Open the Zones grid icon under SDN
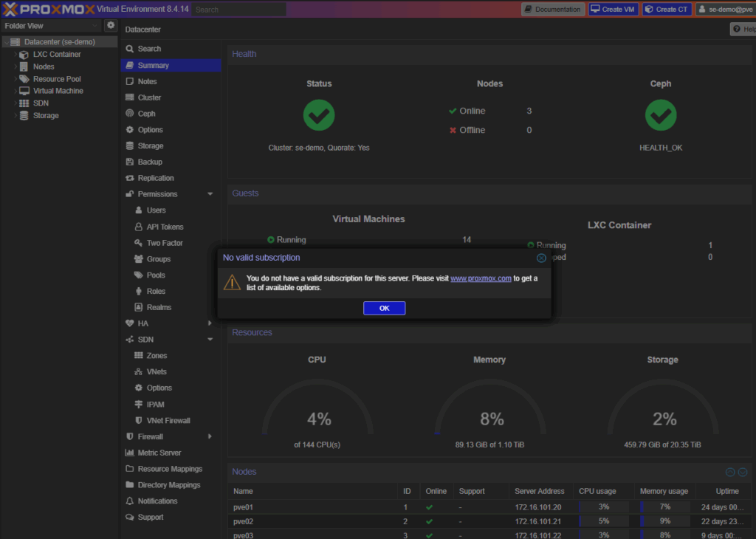 click(140, 355)
